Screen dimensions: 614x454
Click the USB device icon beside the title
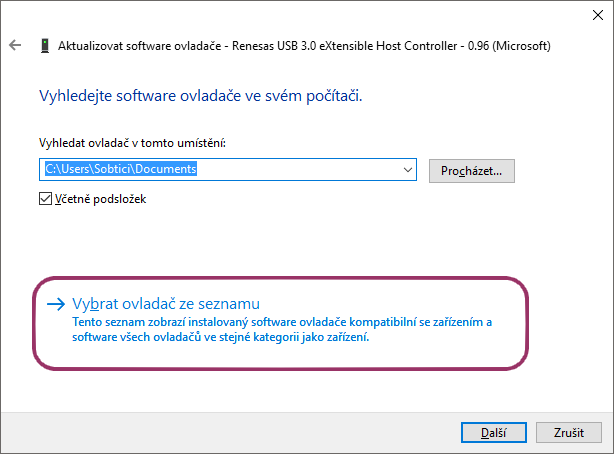(x=45, y=46)
